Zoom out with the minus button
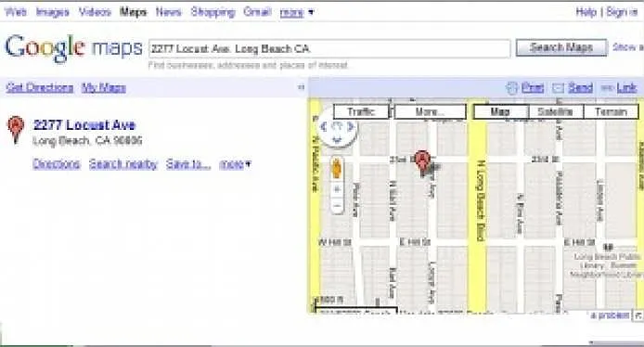The image size is (644, 347). (337, 205)
